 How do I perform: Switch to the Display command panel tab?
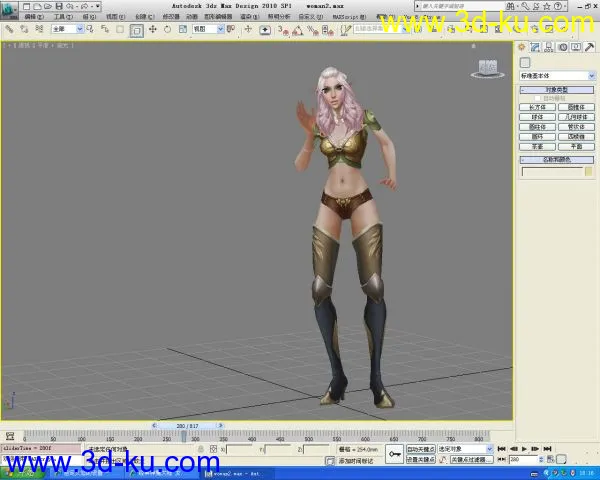pyautogui.click(x=576, y=47)
